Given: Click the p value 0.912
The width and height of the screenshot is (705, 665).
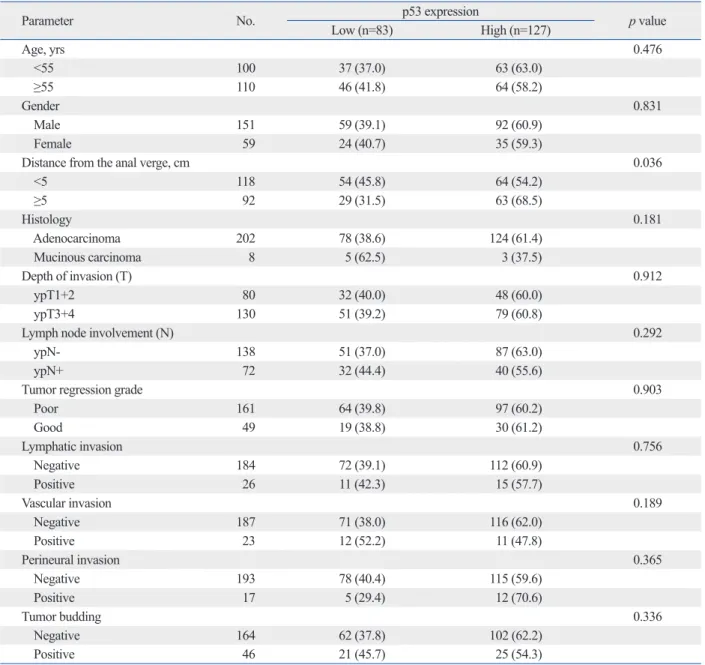Looking at the screenshot, I should click(647, 276).
